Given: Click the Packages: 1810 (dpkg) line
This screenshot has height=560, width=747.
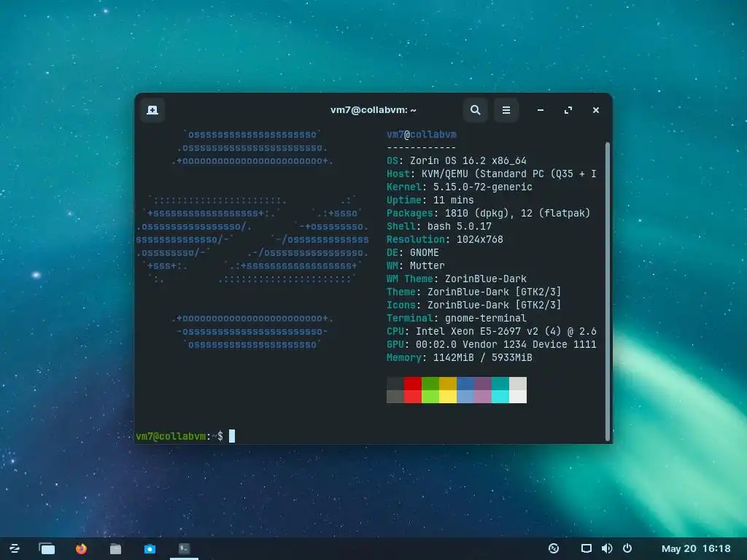Looking at the screenshot, I should 488,214.
